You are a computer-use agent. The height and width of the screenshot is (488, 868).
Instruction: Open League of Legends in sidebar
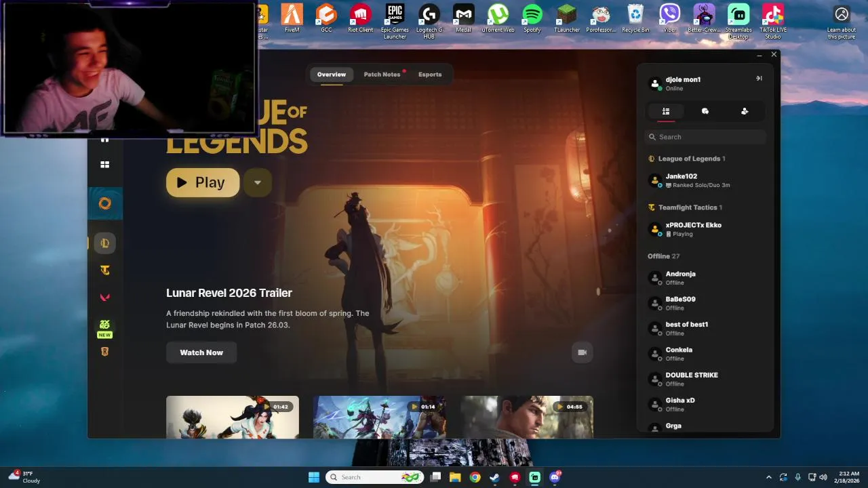[x=105, y=243]
